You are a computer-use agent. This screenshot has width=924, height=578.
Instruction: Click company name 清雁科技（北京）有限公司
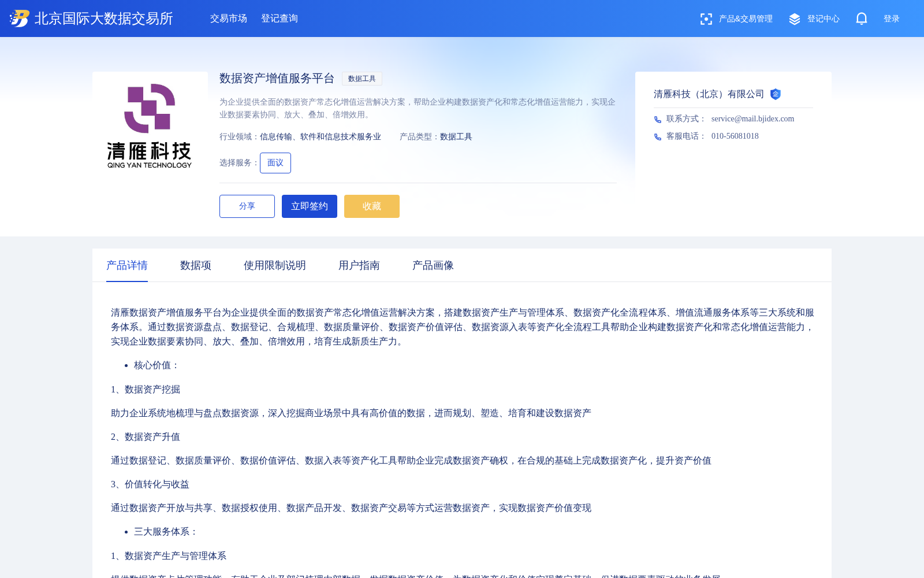click(709, 94)
